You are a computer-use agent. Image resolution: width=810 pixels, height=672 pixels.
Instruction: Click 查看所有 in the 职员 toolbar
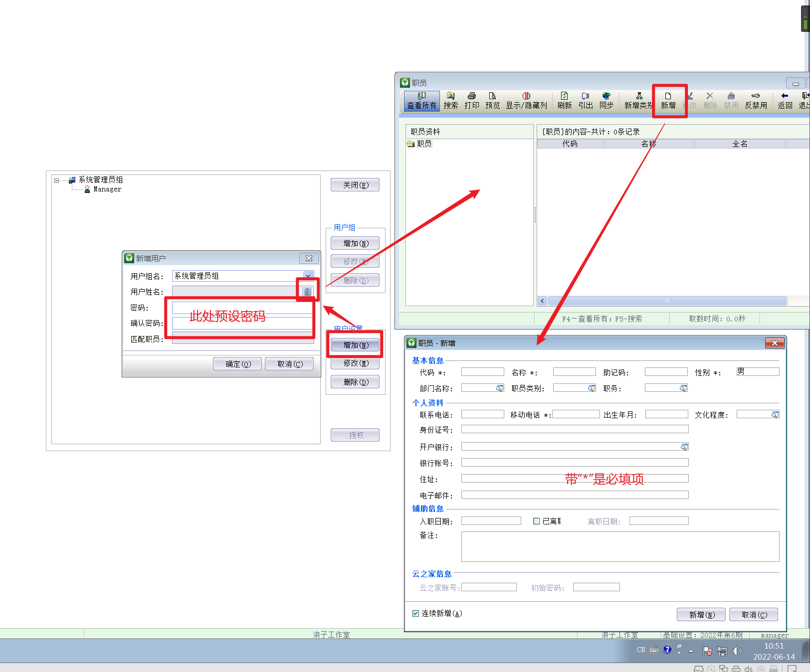click(421, 101)
